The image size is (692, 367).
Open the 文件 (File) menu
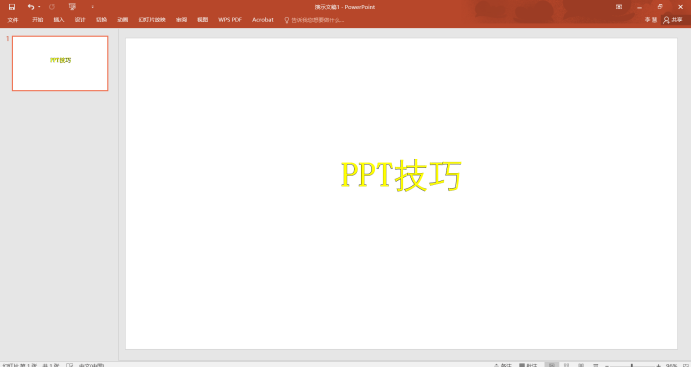point(13,20)
